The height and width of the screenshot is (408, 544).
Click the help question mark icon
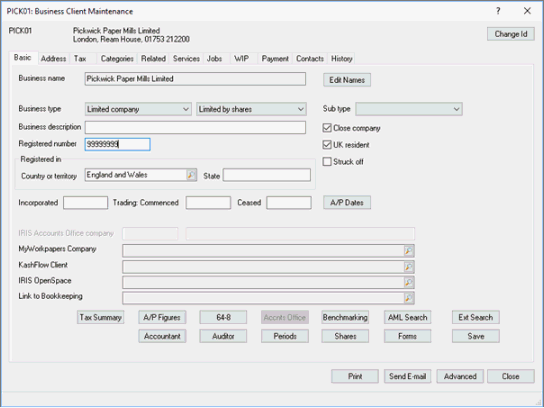coord(498,11)
